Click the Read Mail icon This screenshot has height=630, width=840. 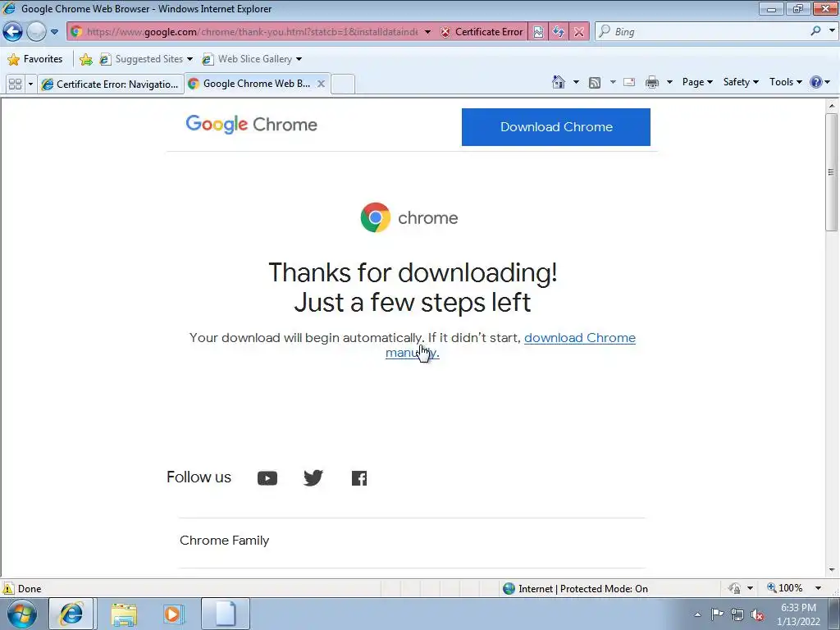click(x=629, y=82)
